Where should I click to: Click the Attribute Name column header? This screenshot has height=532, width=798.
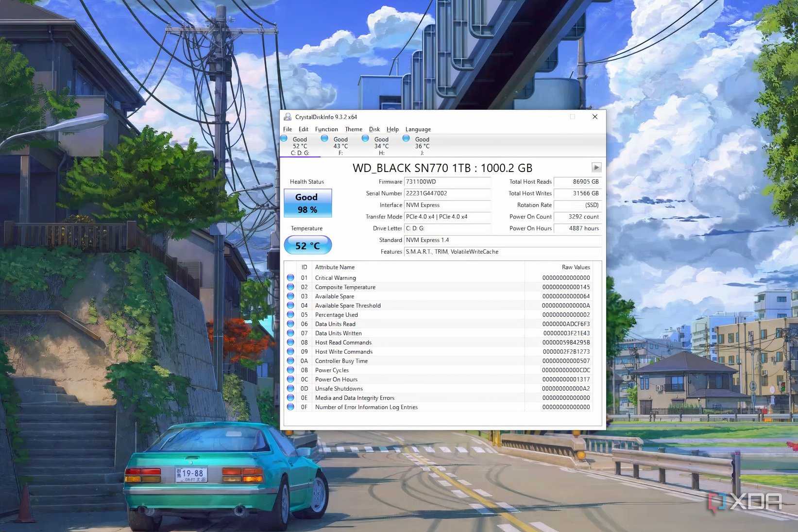point(418,267)
